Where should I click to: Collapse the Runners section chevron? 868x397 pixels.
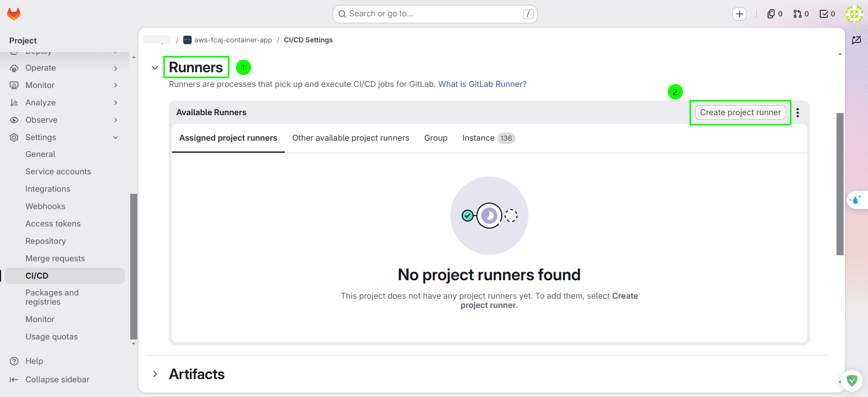[155, 68]
